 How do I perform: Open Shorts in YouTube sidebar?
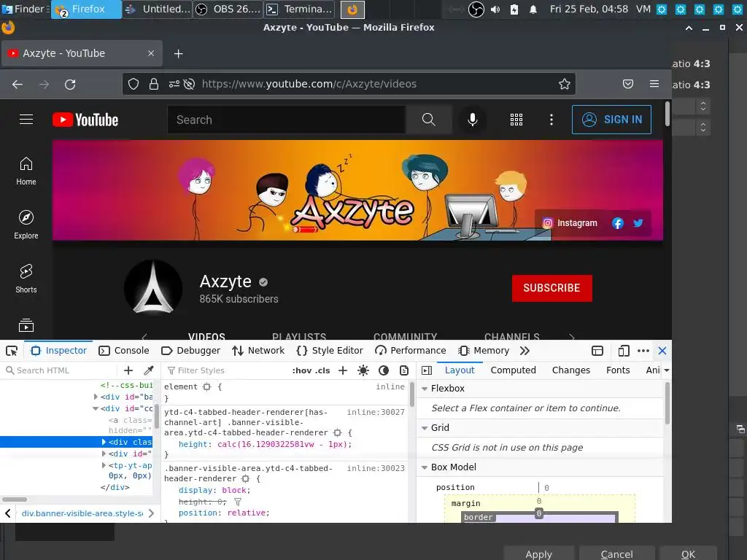(26, 279)
